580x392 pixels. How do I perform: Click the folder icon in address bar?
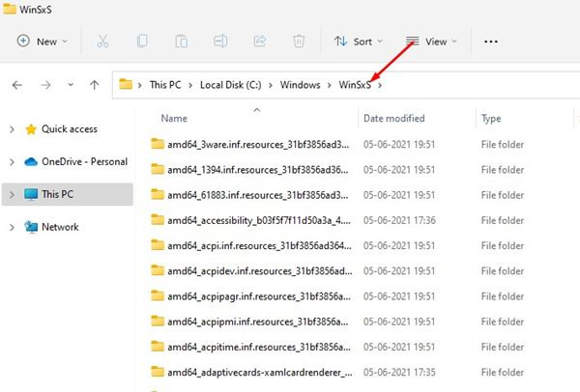126,84
